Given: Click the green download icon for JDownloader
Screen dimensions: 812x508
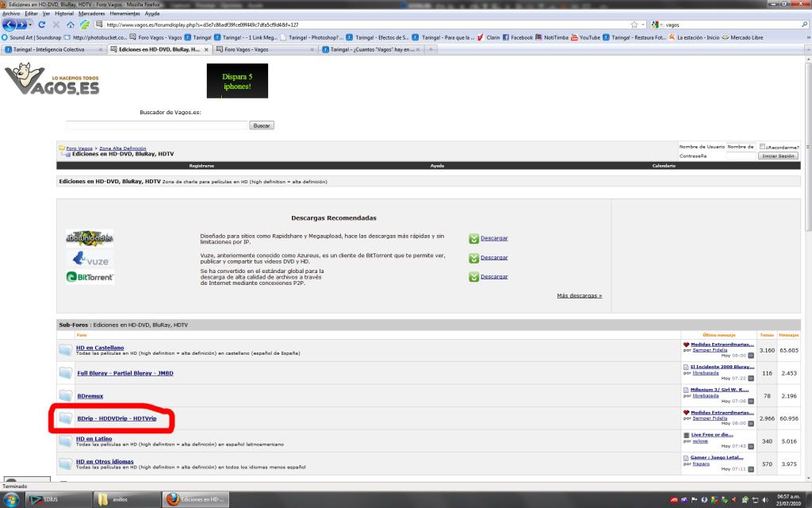Looking at the screenshot, I should 473,238.
